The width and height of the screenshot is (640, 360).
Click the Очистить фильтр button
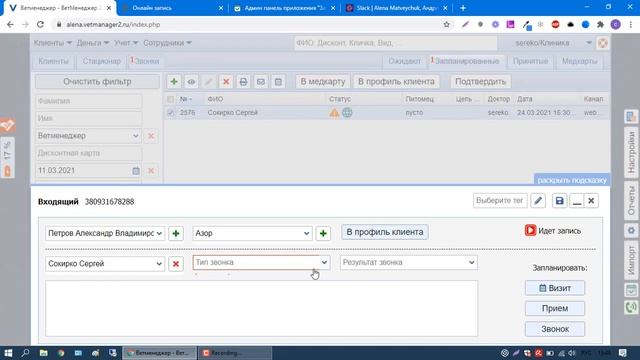(97, 82)
